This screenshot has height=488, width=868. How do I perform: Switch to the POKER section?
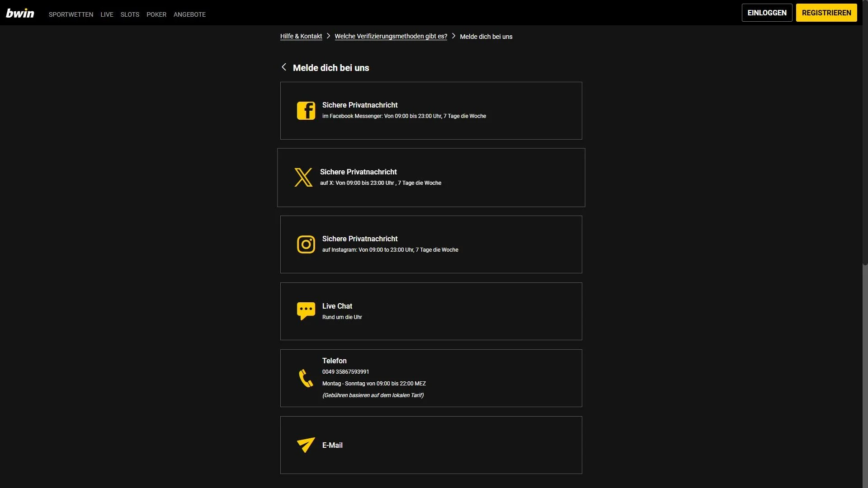point(156,14)
